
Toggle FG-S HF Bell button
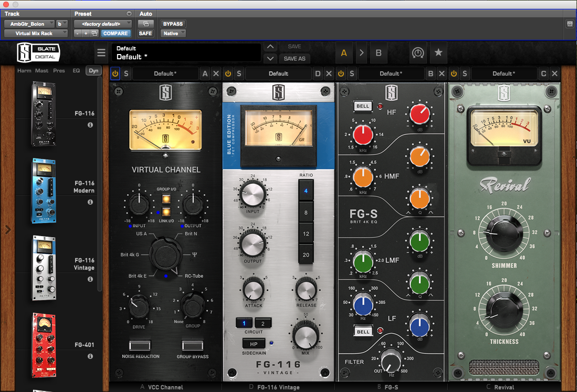[362, 106]
